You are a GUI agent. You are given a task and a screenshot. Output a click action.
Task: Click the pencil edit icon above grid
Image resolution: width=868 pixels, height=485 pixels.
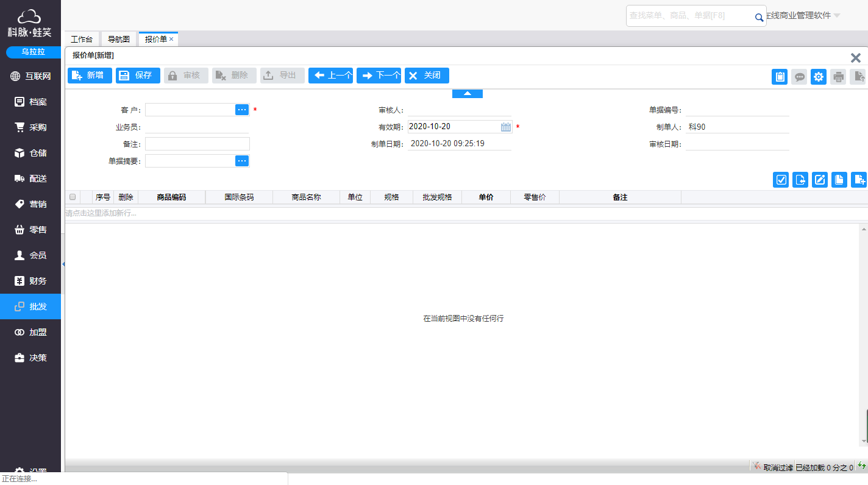(820, 180)
